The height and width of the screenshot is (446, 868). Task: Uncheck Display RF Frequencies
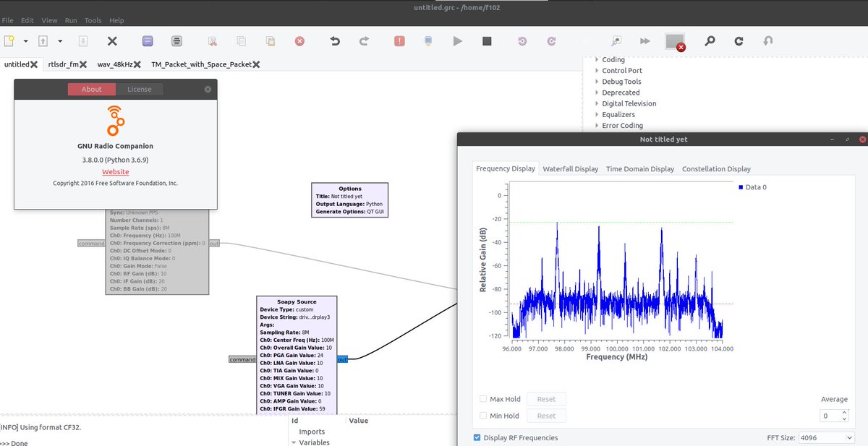(477, 437)
